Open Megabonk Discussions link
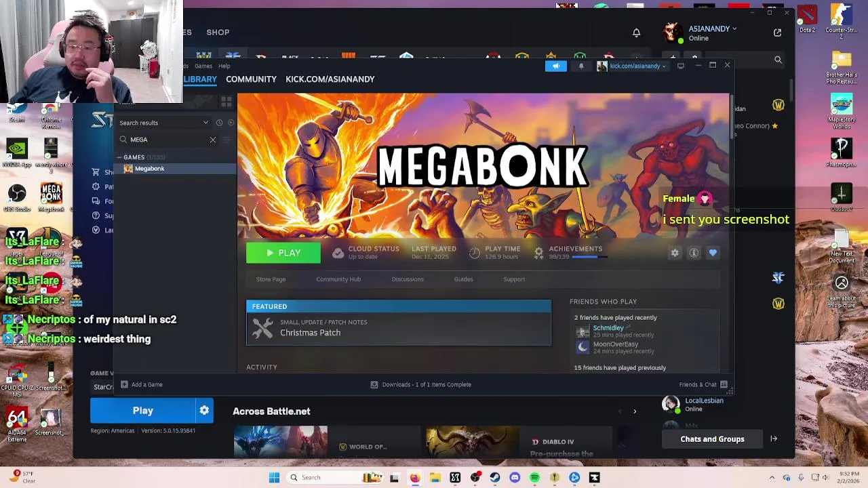Viewport: 868px width, 488px height. 408,279
